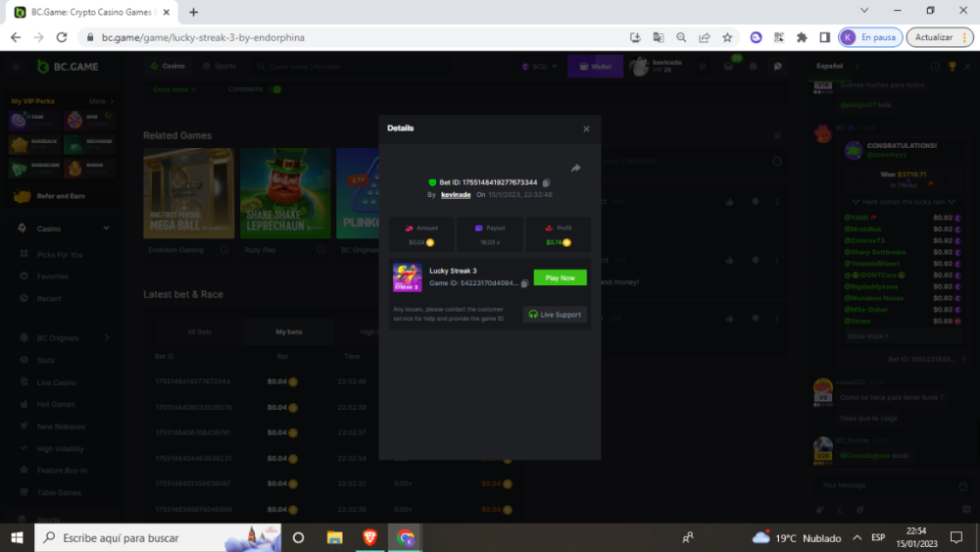This screenshot has height=552, width=980.
Task: Collapse the Casino sidebar section
Action: pyautogui.click(x=106, y=228)
